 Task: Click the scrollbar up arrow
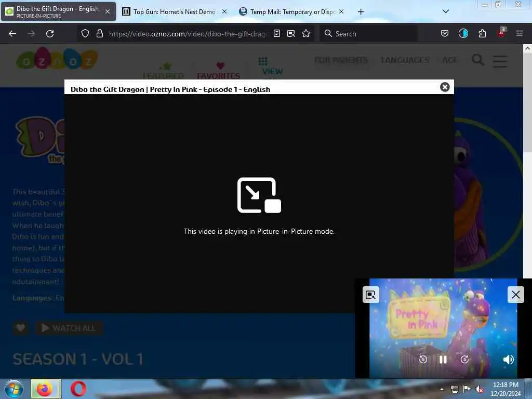click(528, 48)
